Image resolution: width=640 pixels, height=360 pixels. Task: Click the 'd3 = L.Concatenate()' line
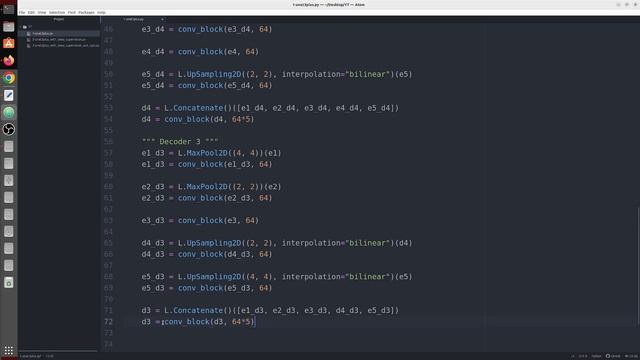coord(270,310)
